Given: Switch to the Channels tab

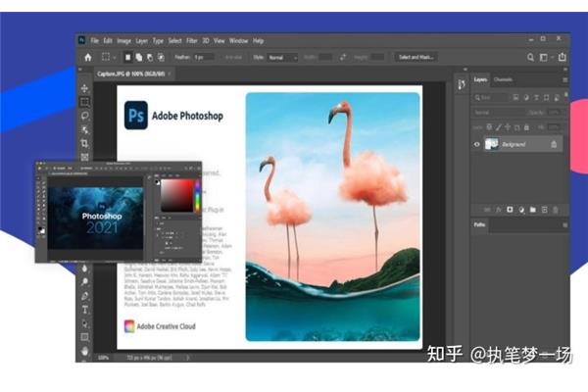Looking at the screenshot, I should [x=503, y=79].
